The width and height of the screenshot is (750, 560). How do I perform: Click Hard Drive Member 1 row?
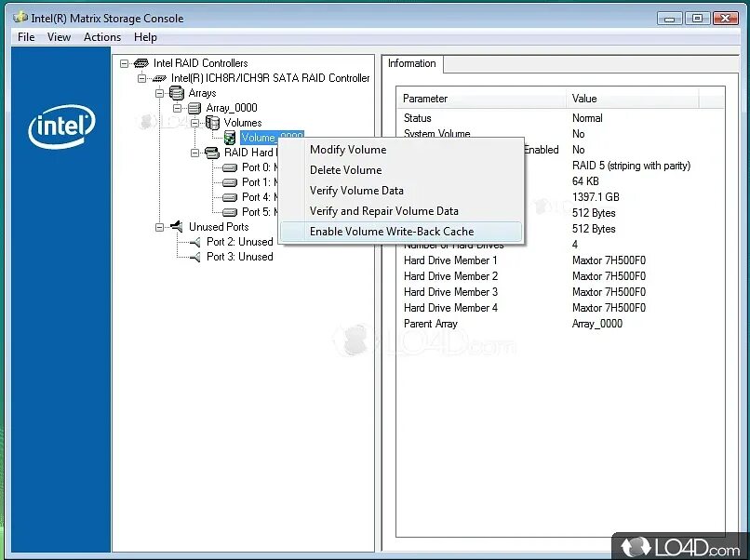(x=560, y=260)
